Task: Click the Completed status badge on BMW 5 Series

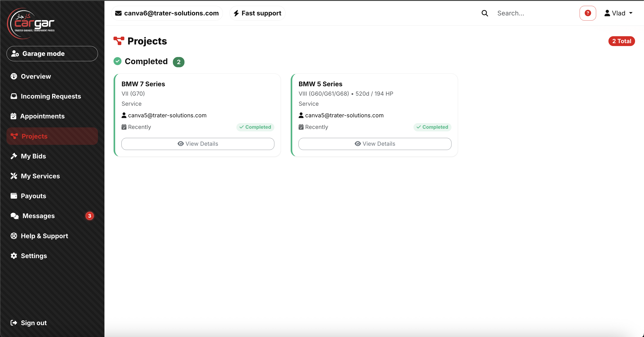Action: coord(432,127)
